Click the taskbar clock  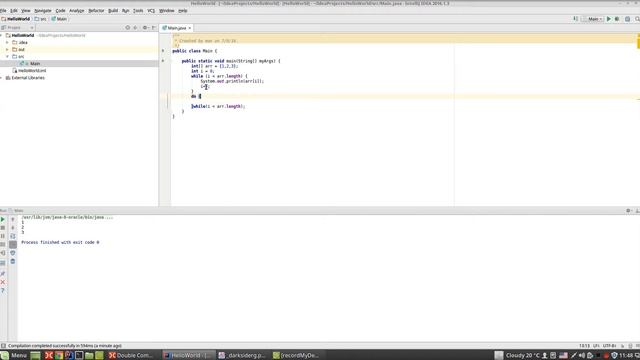point(626,356)
